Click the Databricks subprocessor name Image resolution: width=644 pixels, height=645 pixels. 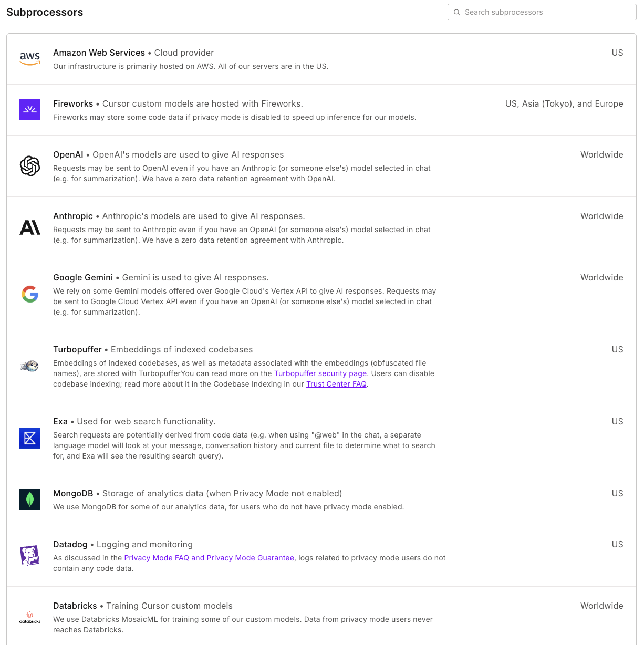75,606
